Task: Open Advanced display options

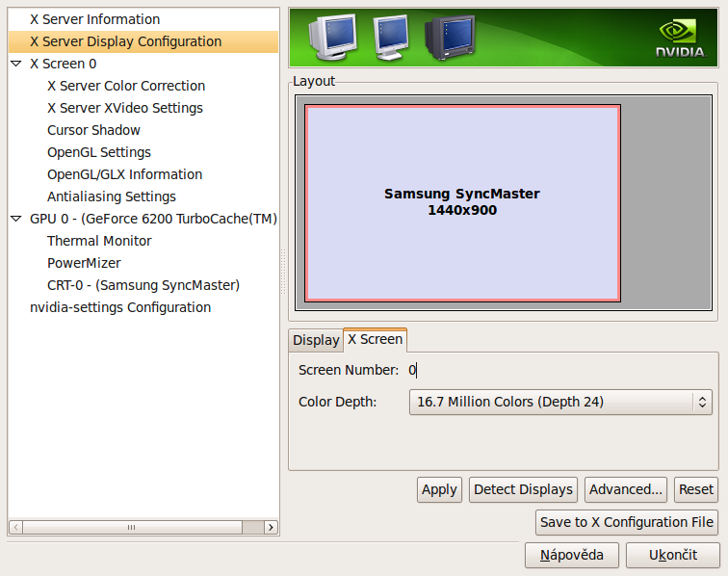Action: [626, 489]
